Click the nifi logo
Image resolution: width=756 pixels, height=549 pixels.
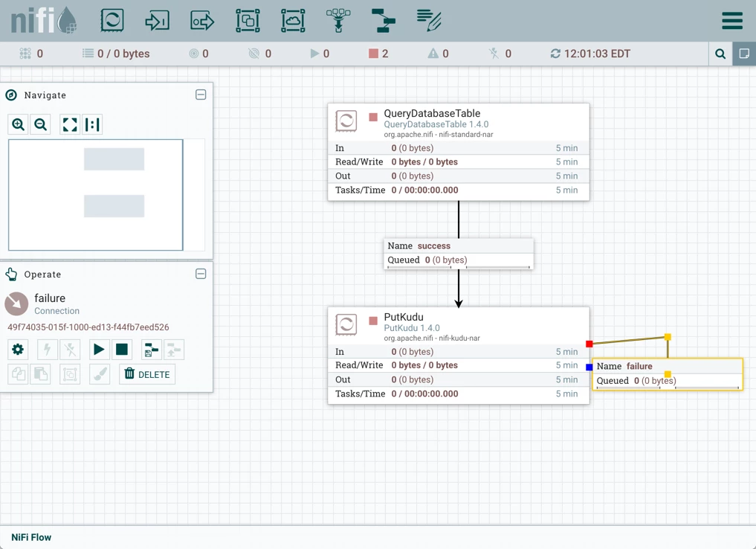[43, 20]
